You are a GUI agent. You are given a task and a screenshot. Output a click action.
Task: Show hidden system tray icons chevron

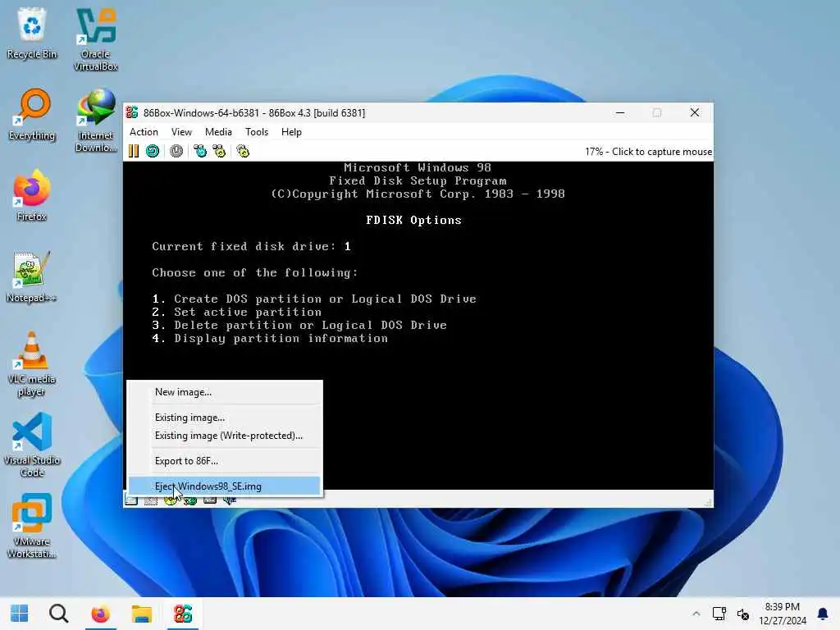click(696, 614)
